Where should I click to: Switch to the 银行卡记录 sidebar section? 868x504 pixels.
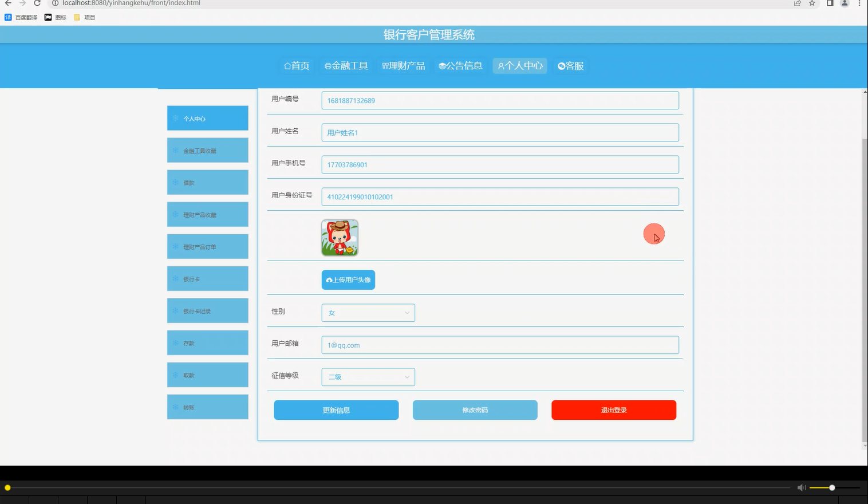pyautogui.click(x=207, y=310)
